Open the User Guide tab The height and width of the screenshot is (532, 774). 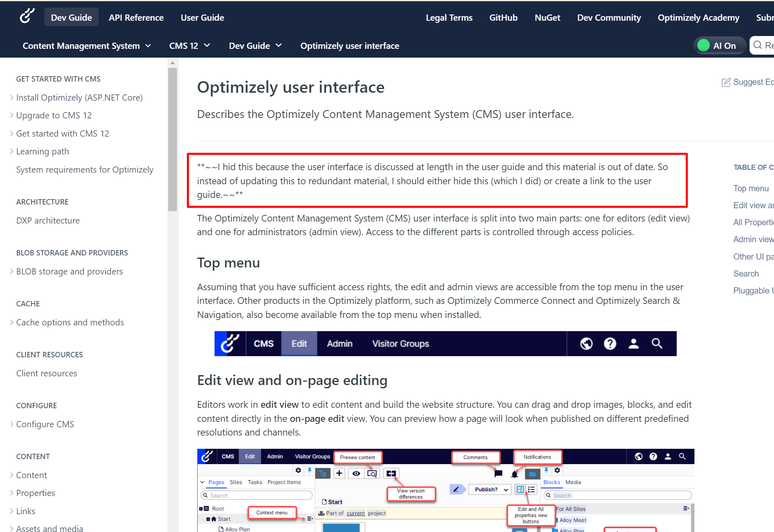202,17
